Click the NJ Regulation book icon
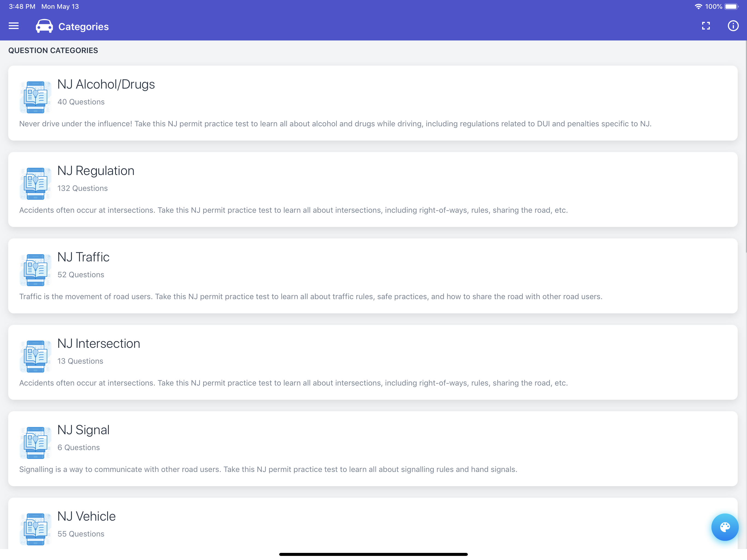 pyautogui.click(x=35, y=183)
